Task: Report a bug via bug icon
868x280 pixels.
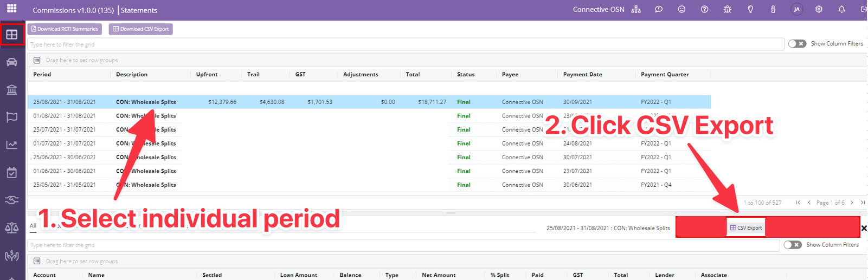Action: tap(728, 9)
